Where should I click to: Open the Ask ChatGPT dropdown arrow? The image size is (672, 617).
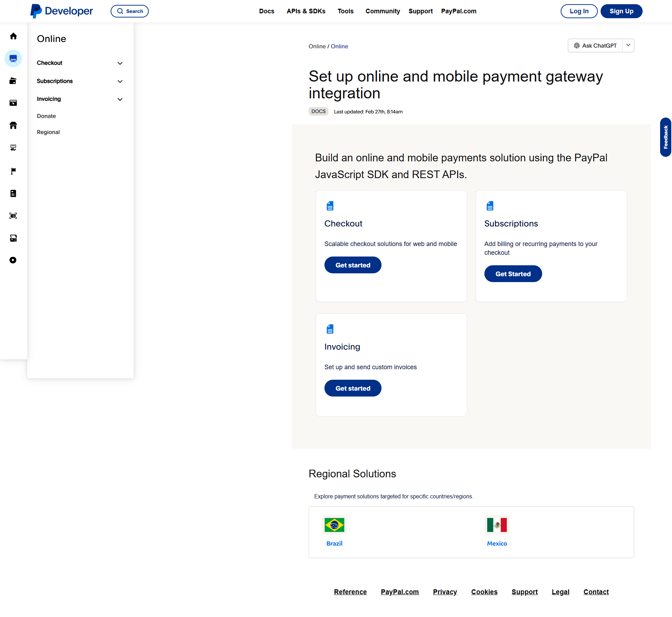tap(628, 45)
